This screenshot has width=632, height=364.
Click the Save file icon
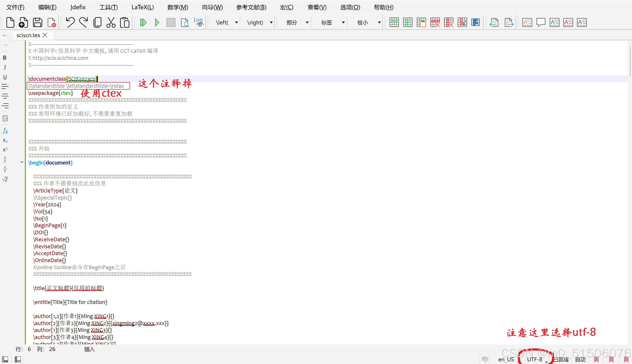point(37,22)
